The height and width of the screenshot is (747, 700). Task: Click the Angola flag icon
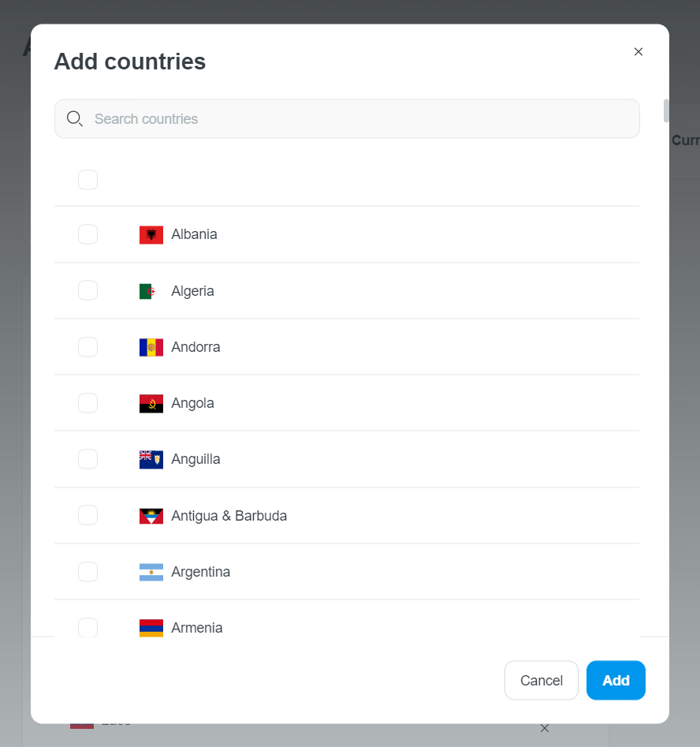pyautogui.click(x=151, y=404)
